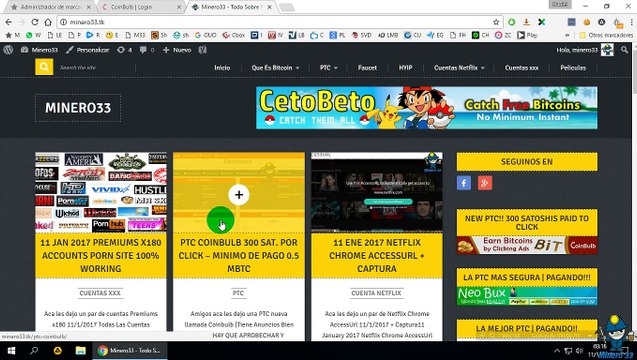Open the 11 Ene 2017 Netflix post title
Screen dimensions: 637x360
pos(377,256)
